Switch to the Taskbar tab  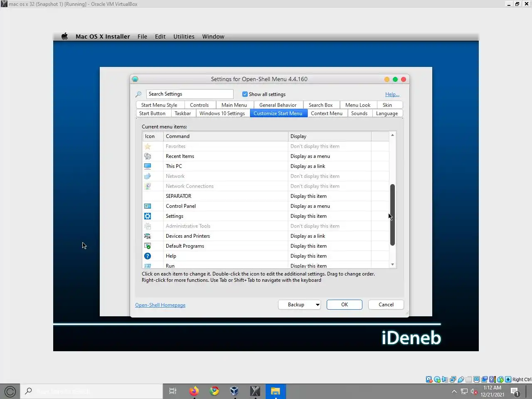tap(182, 113)
